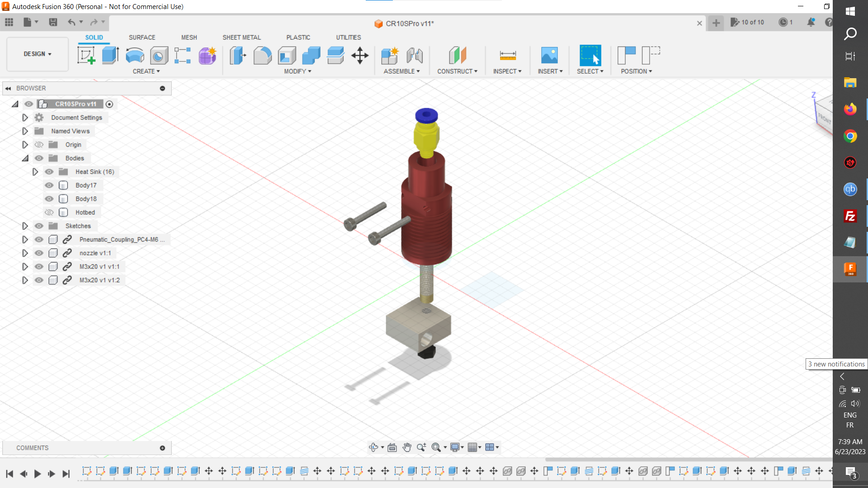Select the Move/Copy tool
Viewport: 868px width, 488px height.
click(360, 56)
